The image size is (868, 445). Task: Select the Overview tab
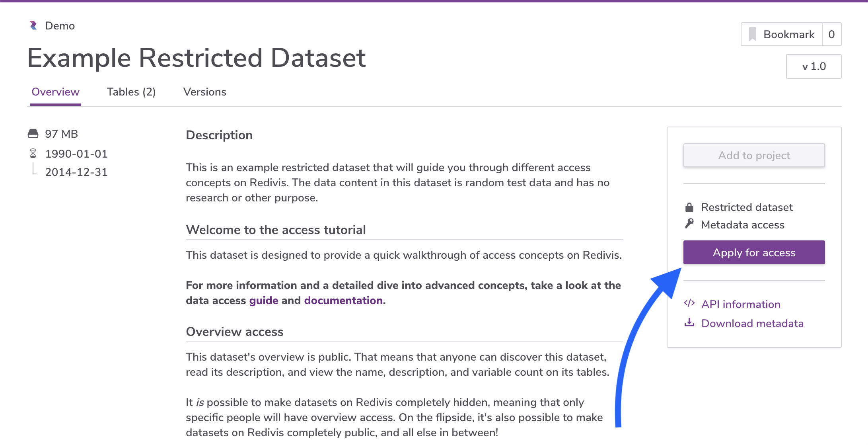56,92
